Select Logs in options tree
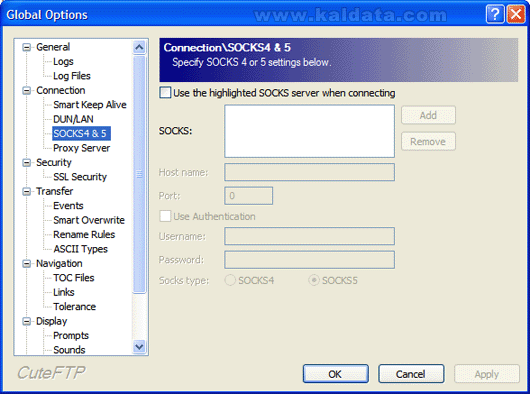 (63, 61)
